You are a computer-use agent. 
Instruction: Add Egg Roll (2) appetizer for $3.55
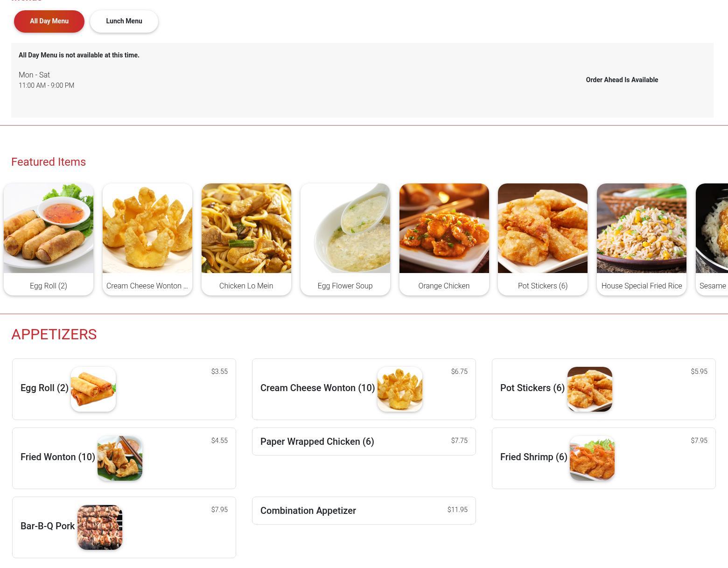(124, 389)
